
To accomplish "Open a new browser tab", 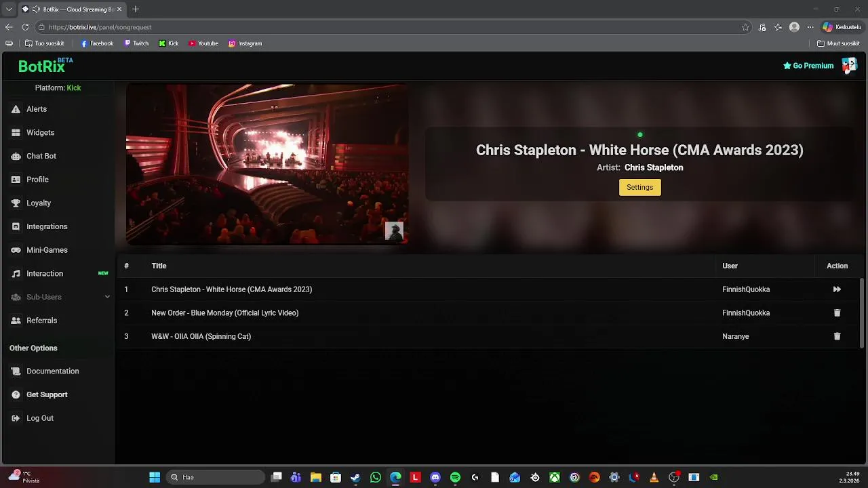I will tap(136, 9).
